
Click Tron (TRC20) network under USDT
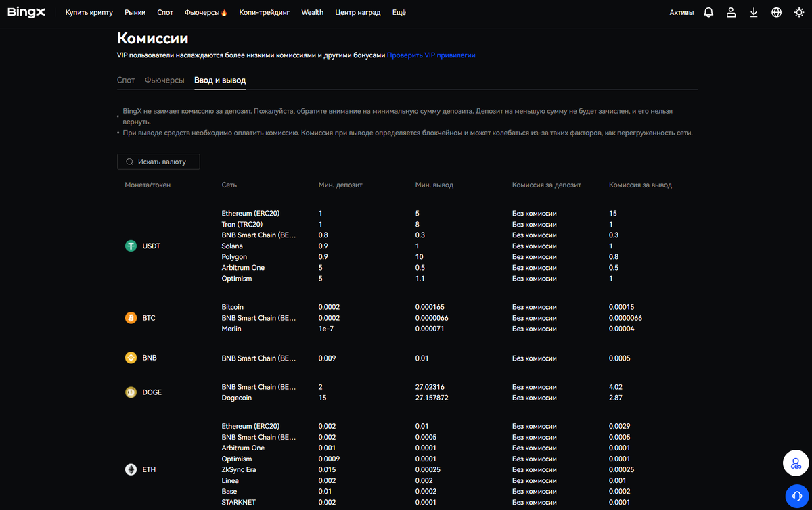click(242, 225)
